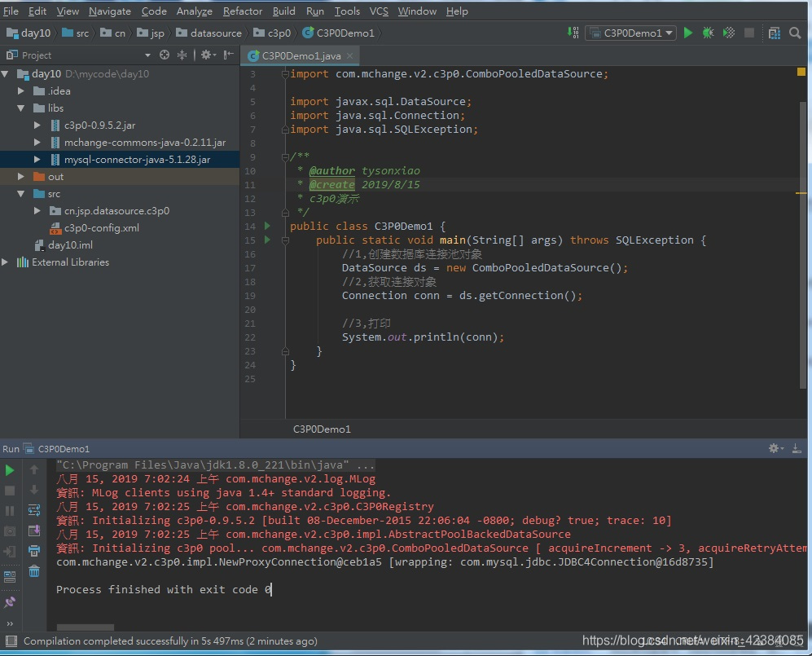Viewport: 812px width, 656px height.
Task: Rerun C3P0Demo1 in Run panel
Action: click(x=9, y=470)
